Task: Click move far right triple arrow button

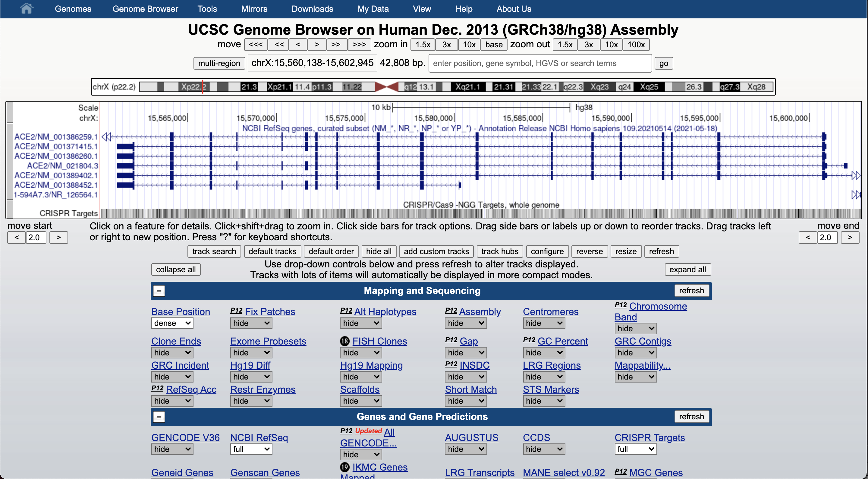Action: point(359,45)
